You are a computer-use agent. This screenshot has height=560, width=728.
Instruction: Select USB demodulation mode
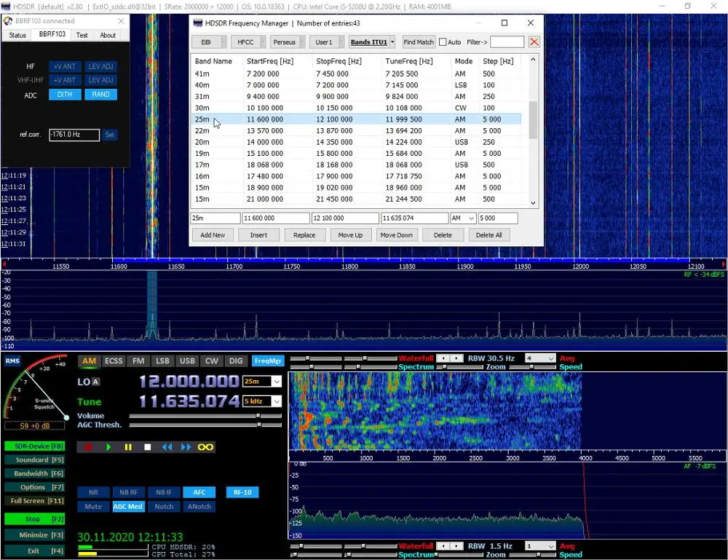tap(187, 361)
